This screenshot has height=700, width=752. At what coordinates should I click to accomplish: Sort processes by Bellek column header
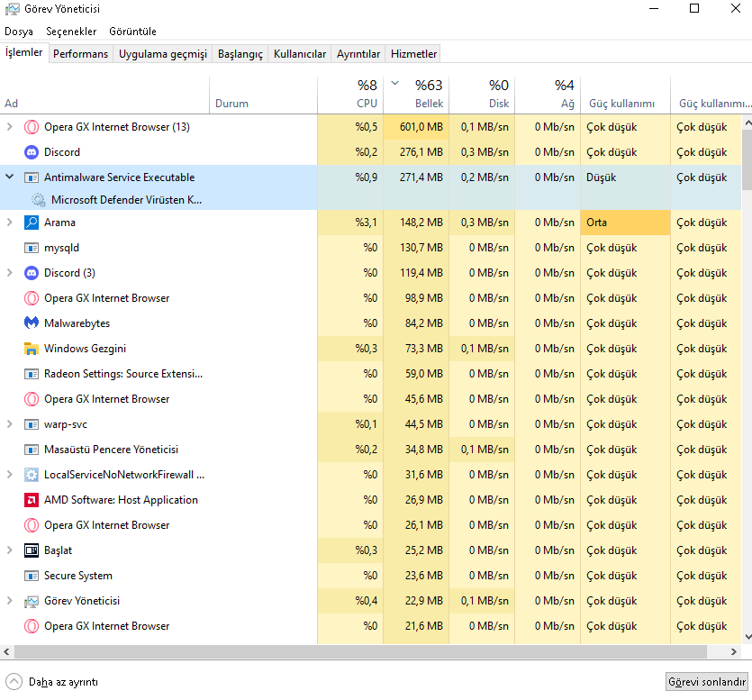pos(416,94)
